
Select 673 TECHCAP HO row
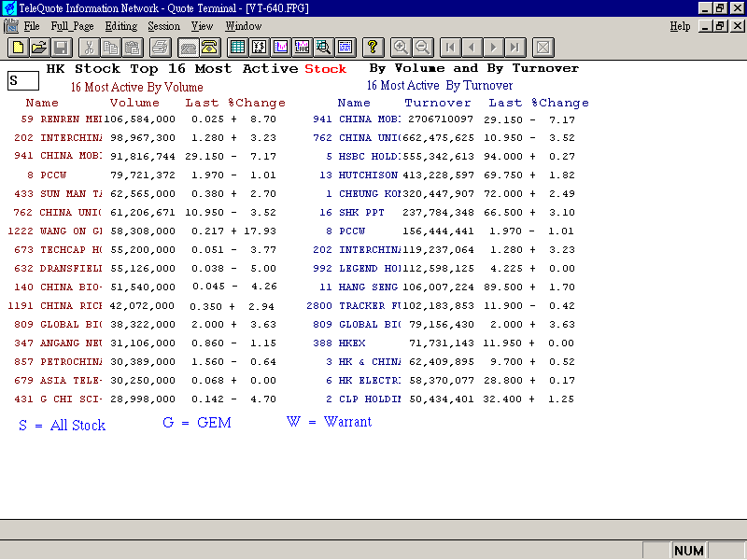point(145,249)
